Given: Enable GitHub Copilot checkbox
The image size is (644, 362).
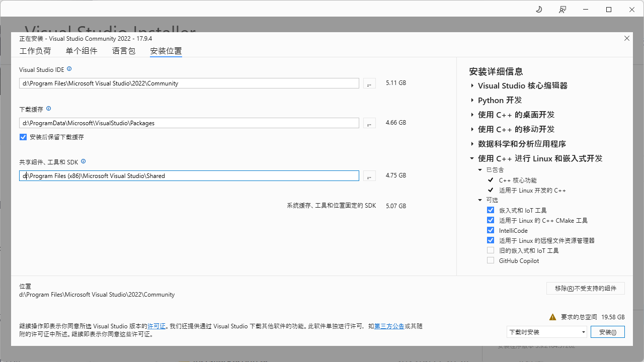Looking at the screenshot, I should pyautogui.click(x=491, y=260).
